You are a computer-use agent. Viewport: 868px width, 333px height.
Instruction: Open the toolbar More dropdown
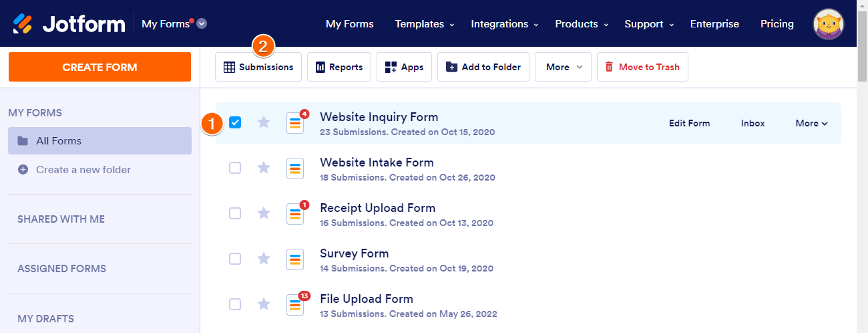[x=563, y=67]
